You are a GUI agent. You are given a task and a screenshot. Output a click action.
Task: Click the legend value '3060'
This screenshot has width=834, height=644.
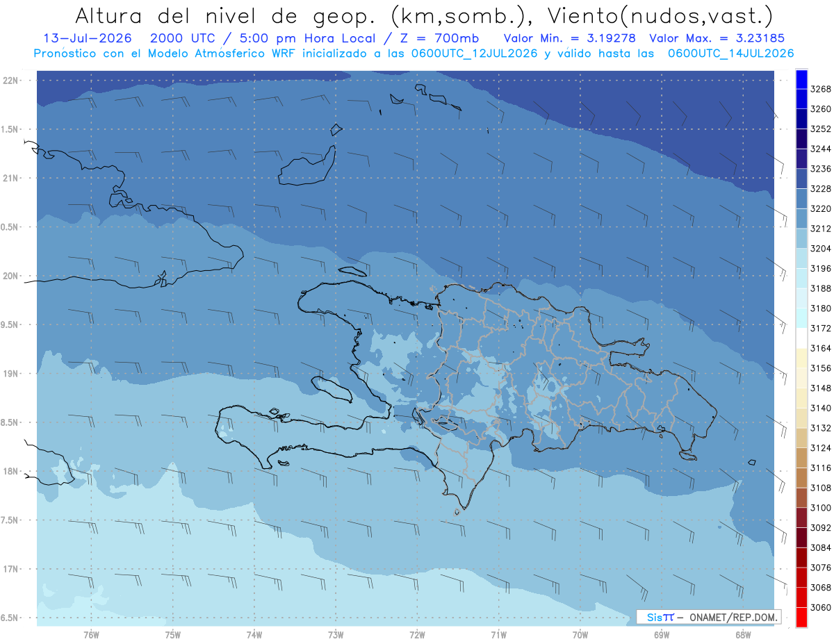click(821, 607)
